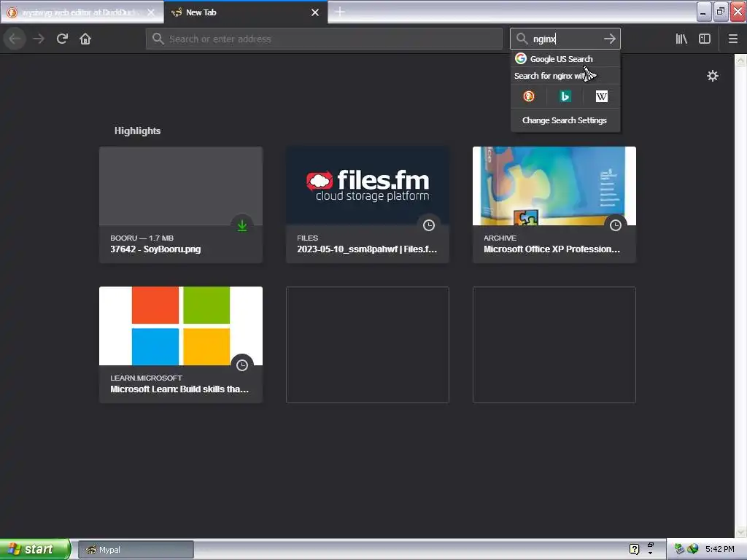
Task: Click the green download icon on SoyBooru card
Action: (x=242, y=225)
